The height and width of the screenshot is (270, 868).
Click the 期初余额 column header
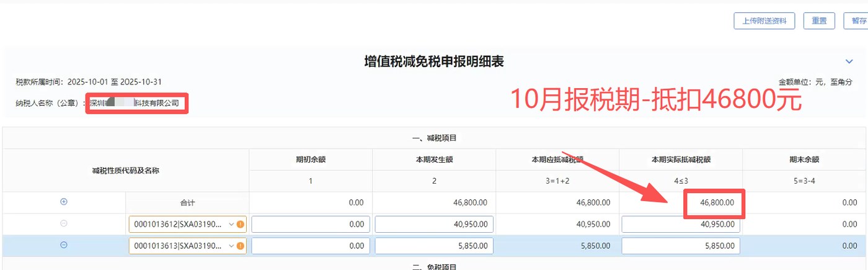tap(311, 160)
